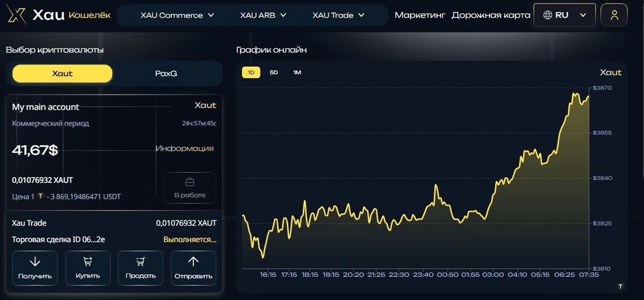The height and width of the screenshot is (300, 644).
Task: Click the 'Купить' cart icon
Action: tap(87, 262)
